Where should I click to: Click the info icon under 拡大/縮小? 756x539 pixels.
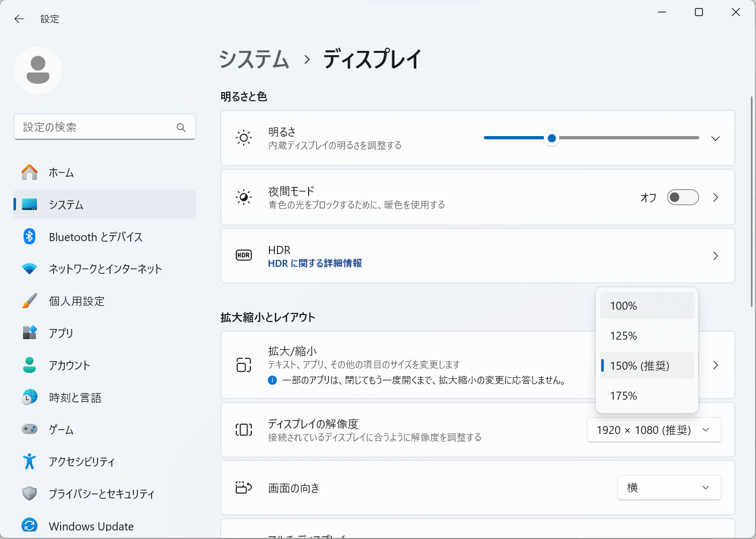[x=272, y=380]
